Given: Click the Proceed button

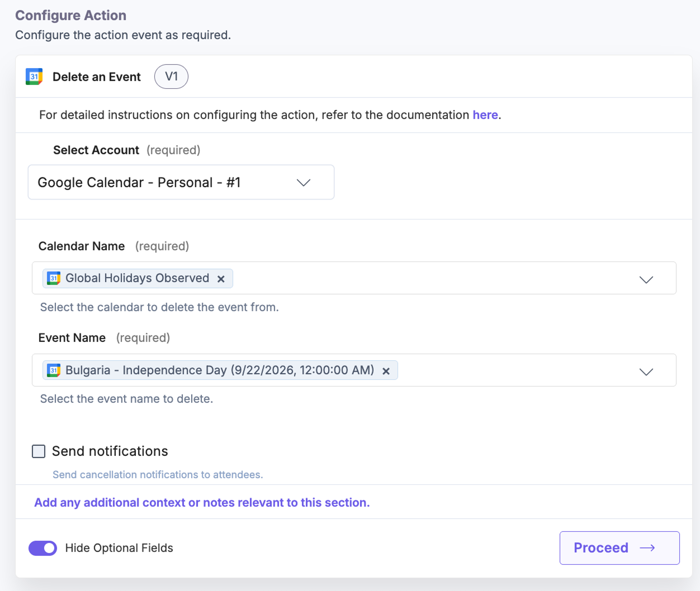Looking at the screenshot, I should click(620, 548).
